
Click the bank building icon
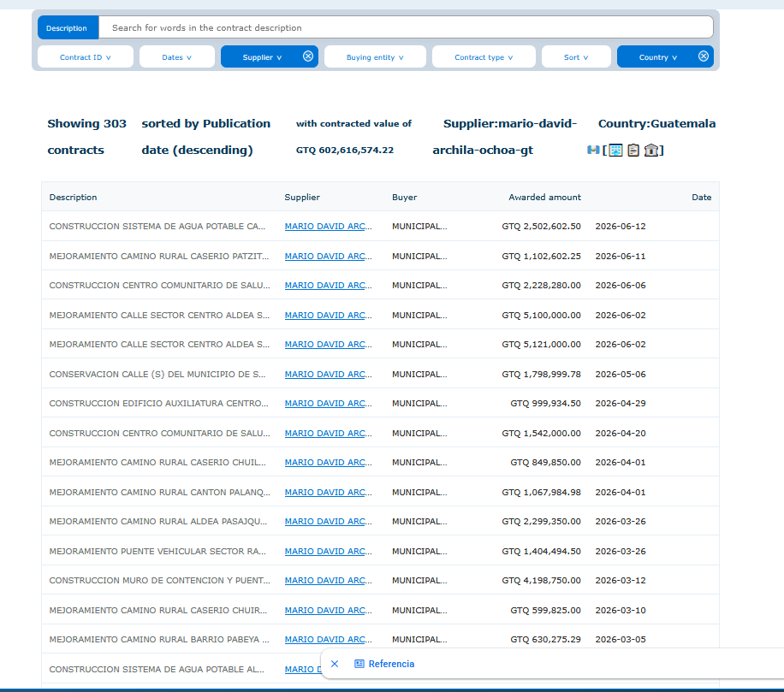(x=651, y=150)
